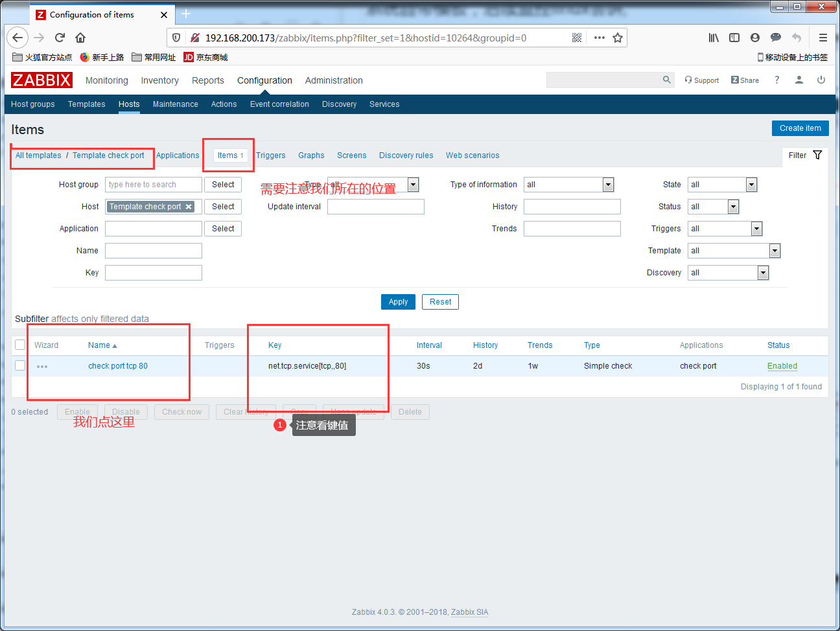Switch to Templates submenu
Screen dimensions: 840x631
tap(87, 104)
